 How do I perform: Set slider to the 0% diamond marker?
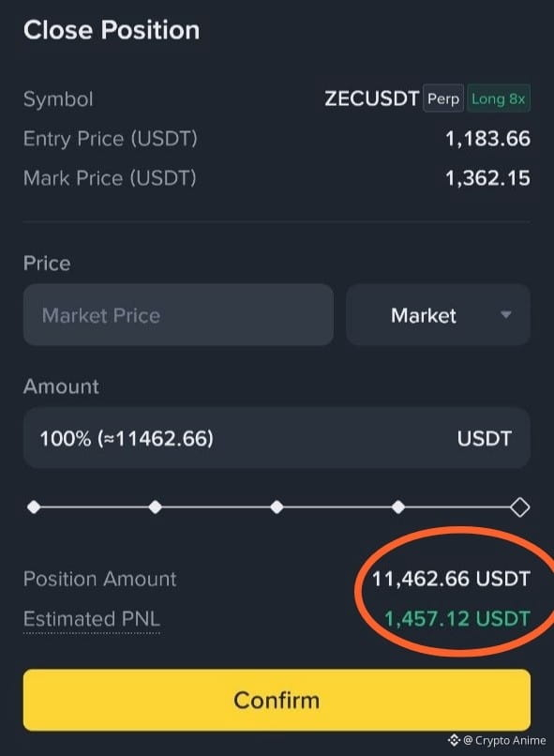point(34,507)
